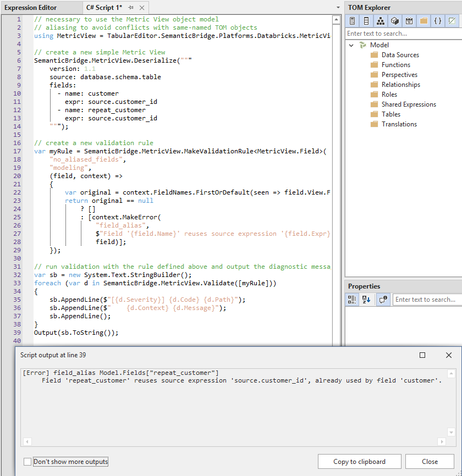Dismiss output dialog with X icon
462x476 pixels.
(449, 355)
